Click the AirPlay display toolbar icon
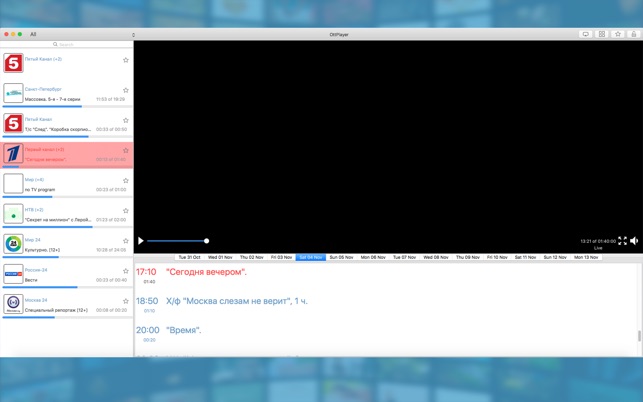 coord(586,34)
